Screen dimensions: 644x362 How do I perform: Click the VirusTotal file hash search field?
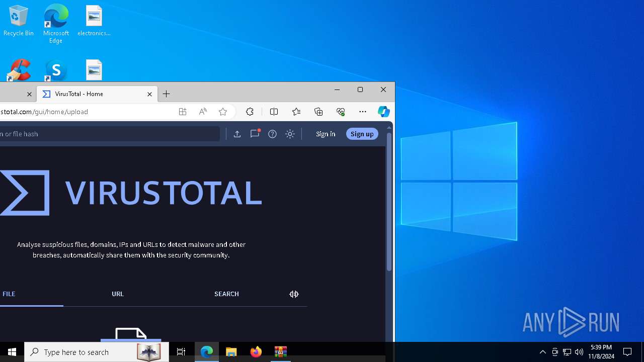pyautogui.click(x=109, y=134)
